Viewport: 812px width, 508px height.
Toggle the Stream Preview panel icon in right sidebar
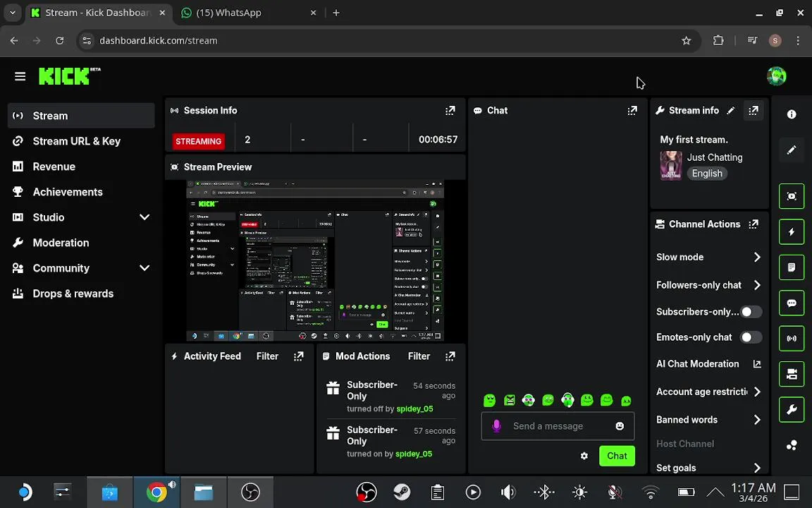(x=792, y=196)
